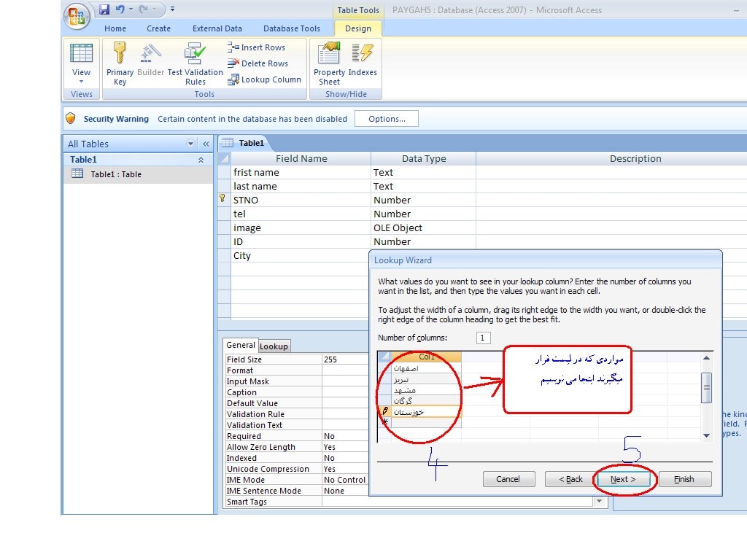The width and height of the screenshot is (747, 560).
Task: Click the lookup grid scrollbar thumb
Action: [x=706, y=388]
